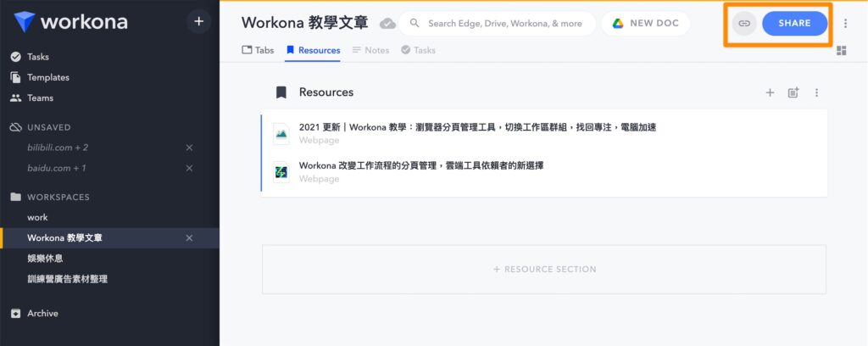The height and width of the screenshot is (346, 868).
Task: Open the Archive section
Action: pos(42,313)
